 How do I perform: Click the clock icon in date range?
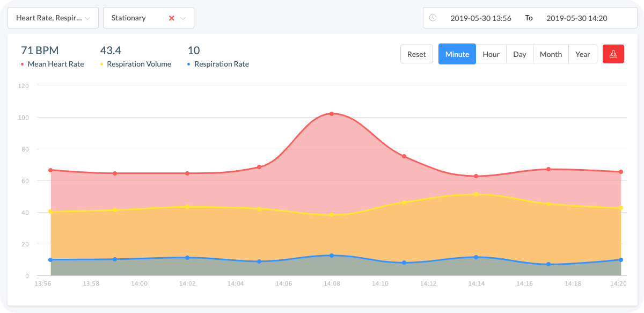click(x=433, y=18)
